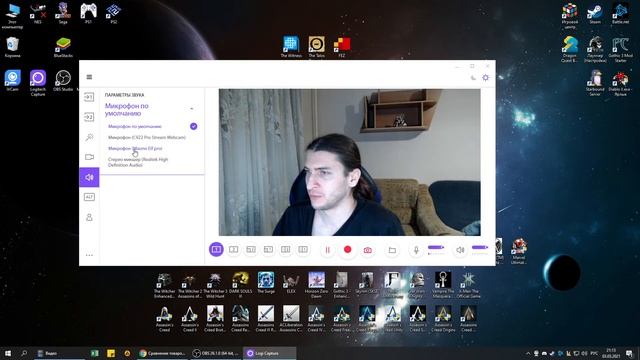Screen dimensions: 640x360
Task: Select the sixth scene layout preset
Action: 303,249
